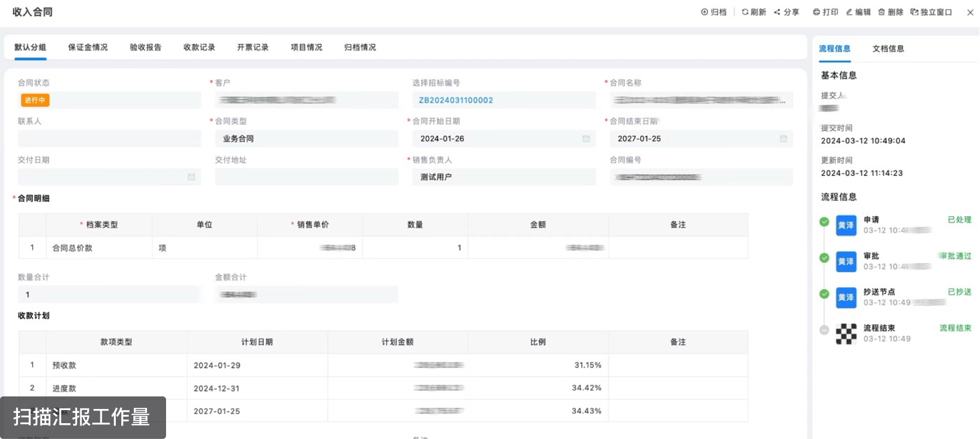Open calendar icon in 合同开始日期 field
The height and width of the screenshot is (439, 980).
[x=586, y=139]
